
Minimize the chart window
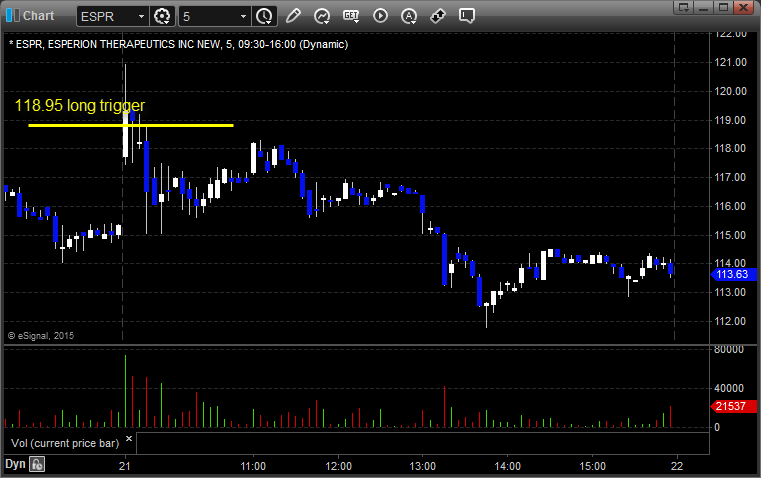pyautogui.click(x=704, y=7)
